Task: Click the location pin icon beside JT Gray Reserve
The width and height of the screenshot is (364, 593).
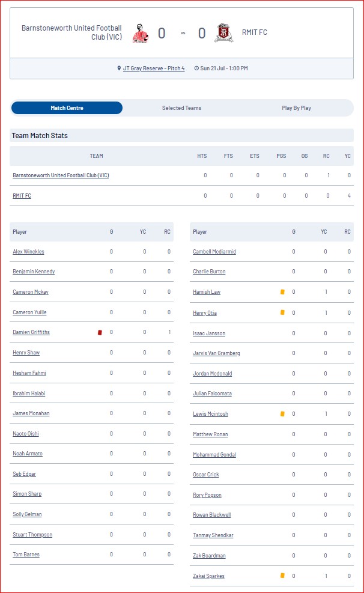Action: coord(119,68)
